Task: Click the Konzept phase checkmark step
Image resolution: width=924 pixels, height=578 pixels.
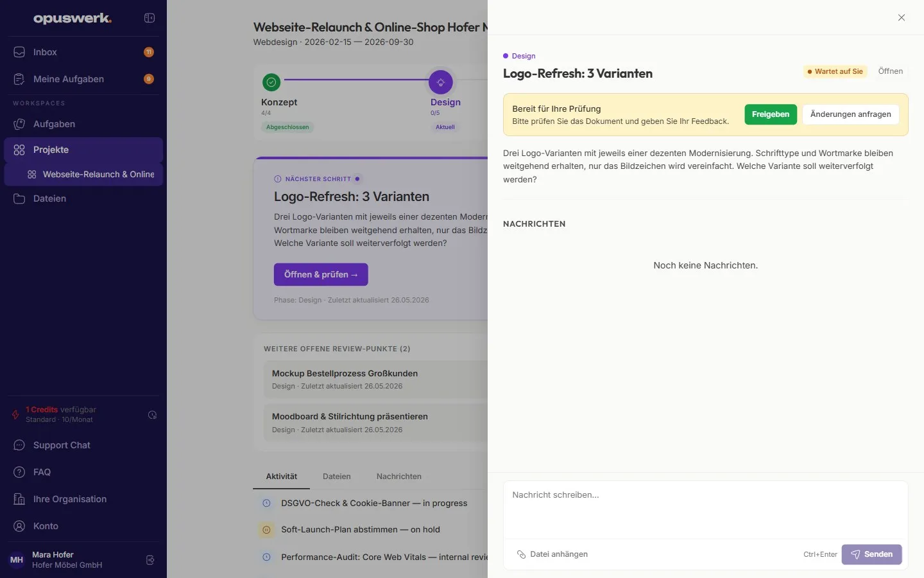Action: point(271,82)
